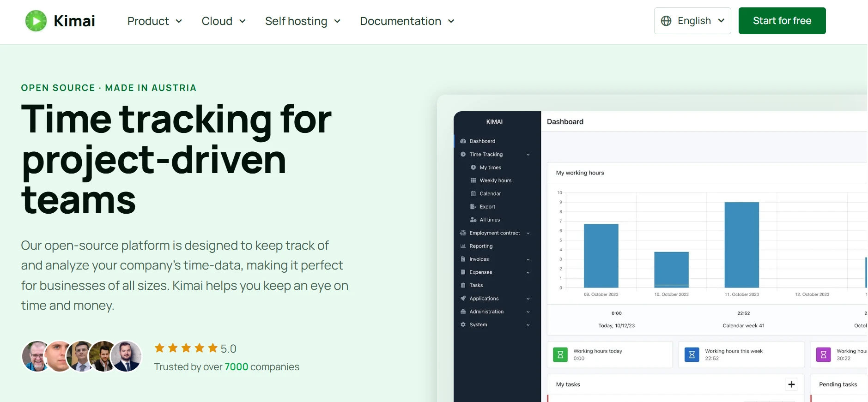Expand the Invoices sidebar chevron
This screenshot has height=402, width=868.
[528, 259]
